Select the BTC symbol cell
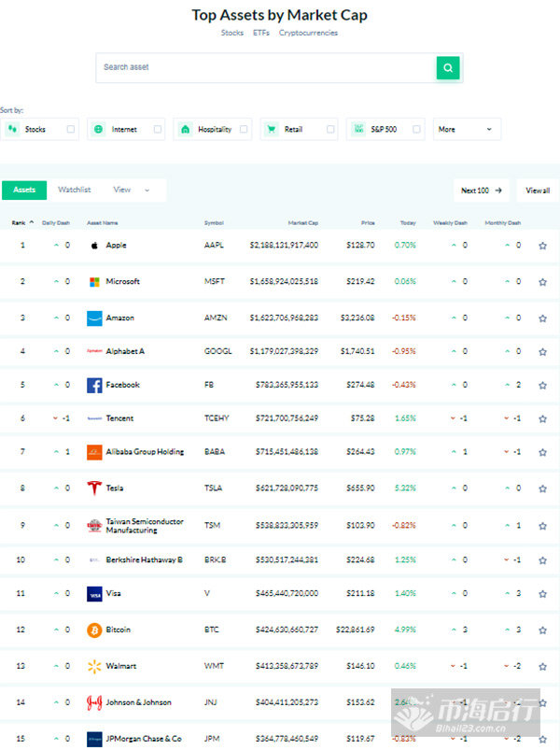560x750 pixels. [x=211, y=630]
